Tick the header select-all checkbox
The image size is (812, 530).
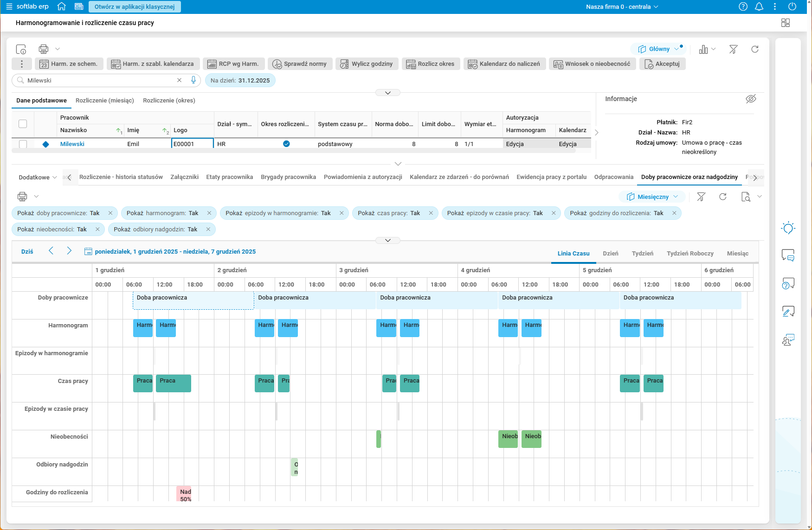(x=23, y=124)
